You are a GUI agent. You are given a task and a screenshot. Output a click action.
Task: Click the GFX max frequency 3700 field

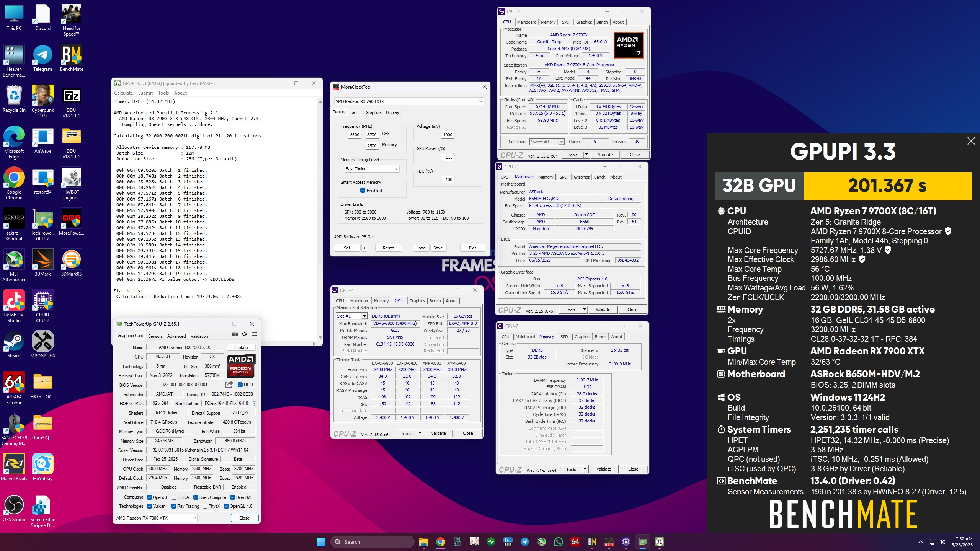pos(372,135)
